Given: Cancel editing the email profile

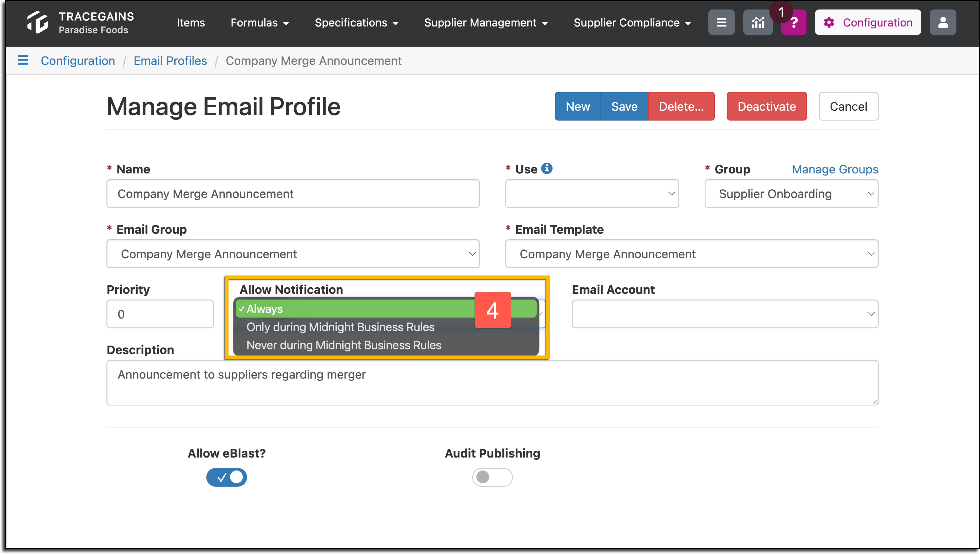Looking at the screenshot, I should click(848, 106).
